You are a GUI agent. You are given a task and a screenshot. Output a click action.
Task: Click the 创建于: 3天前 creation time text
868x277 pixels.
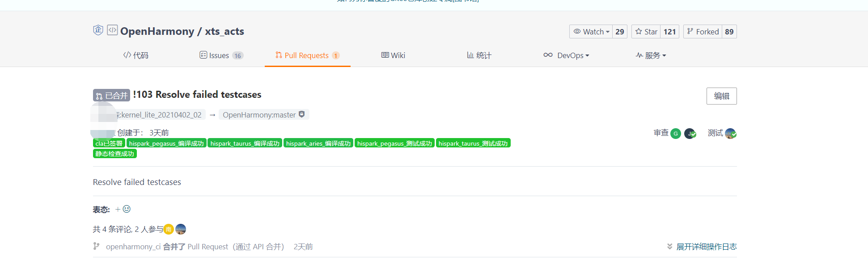[143, 133]
